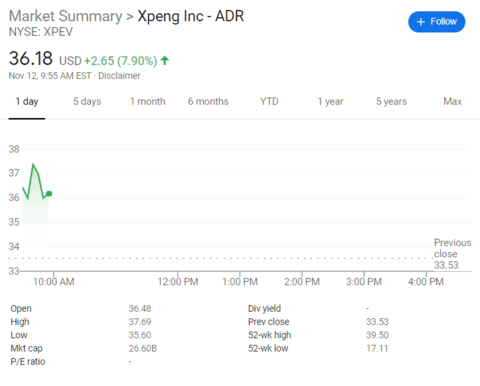Screen dimensions: 480x386
Task: Select the 1 day tab
Action: point(27,101)
